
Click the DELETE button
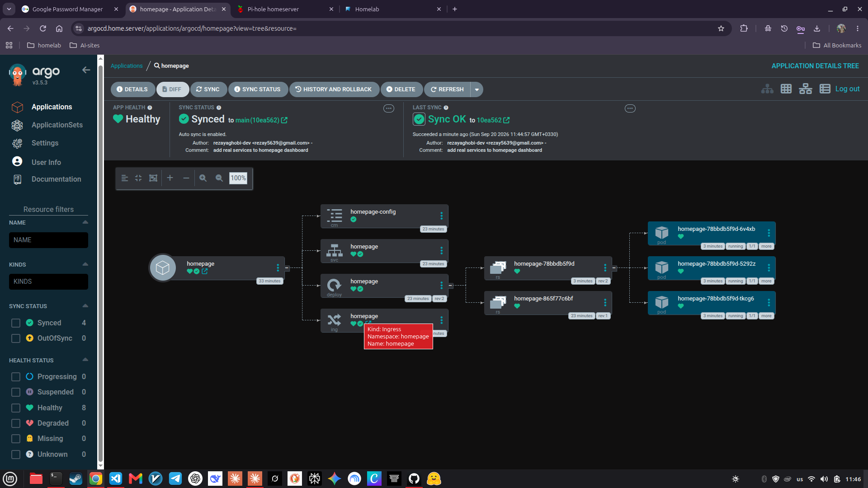pyautogui.click(x=401, y=89)
